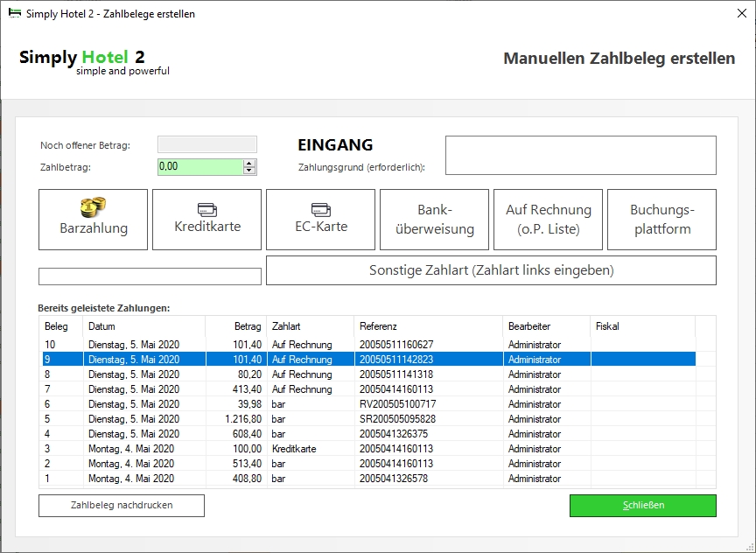Choose Banküberweisung payment method
The image size is (756, 553).
434,220
